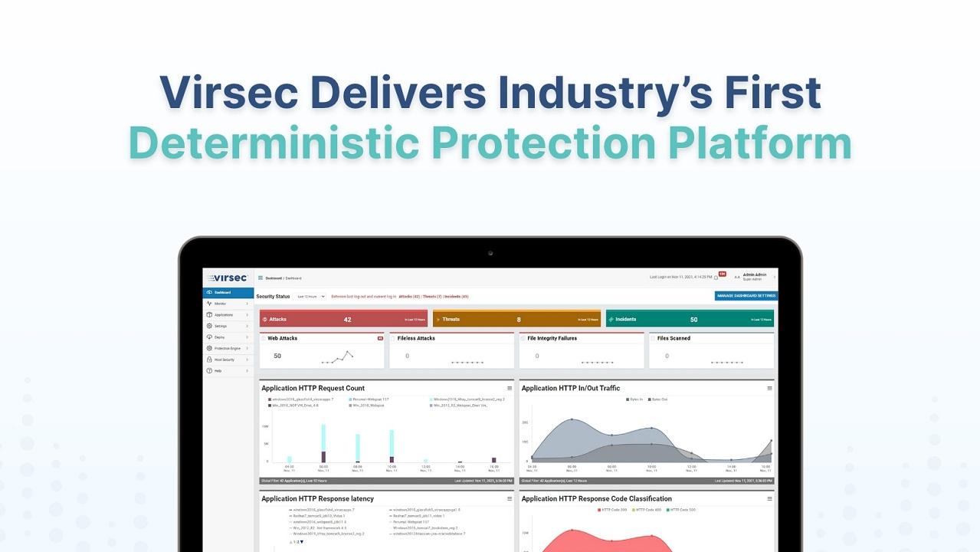
Task: Open the Threats (7) link
Action: [432, 296]
